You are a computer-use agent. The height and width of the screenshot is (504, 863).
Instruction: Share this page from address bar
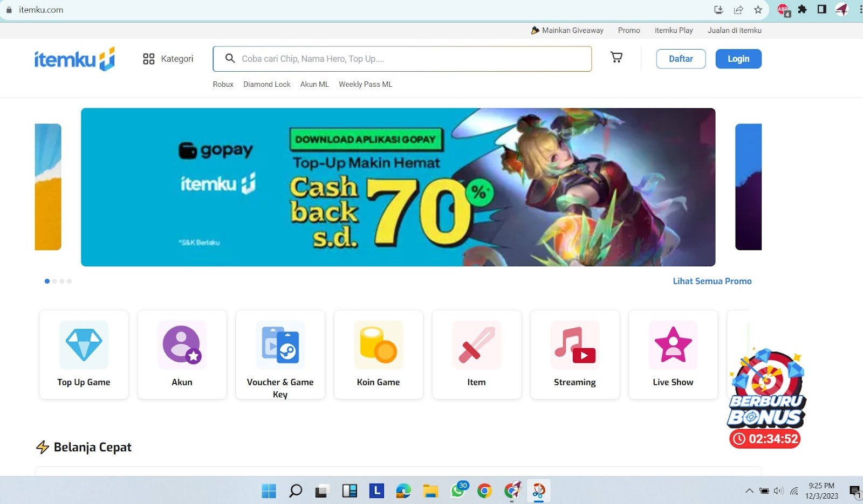[738, 10]
